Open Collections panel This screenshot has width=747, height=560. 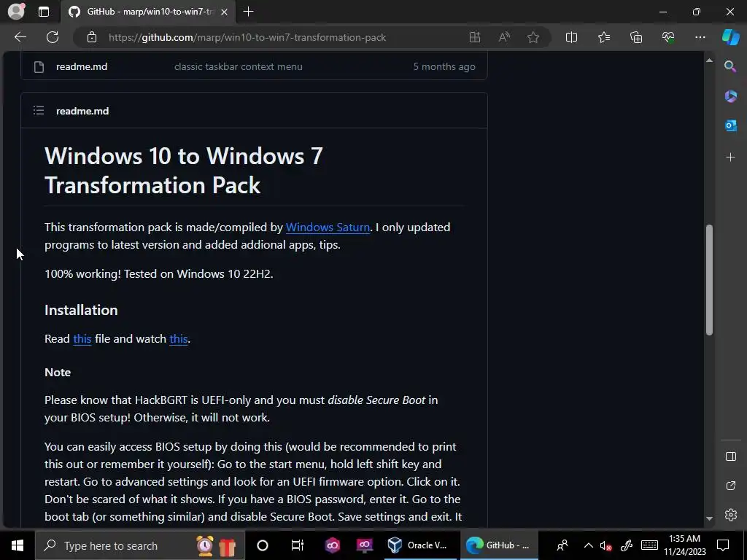(x=636, y=37)
